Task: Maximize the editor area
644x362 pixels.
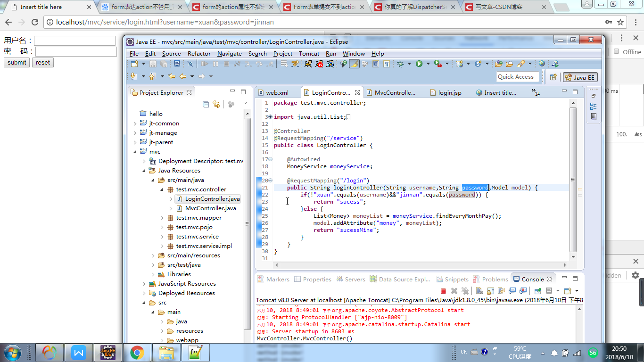Action: pos(575,91)
